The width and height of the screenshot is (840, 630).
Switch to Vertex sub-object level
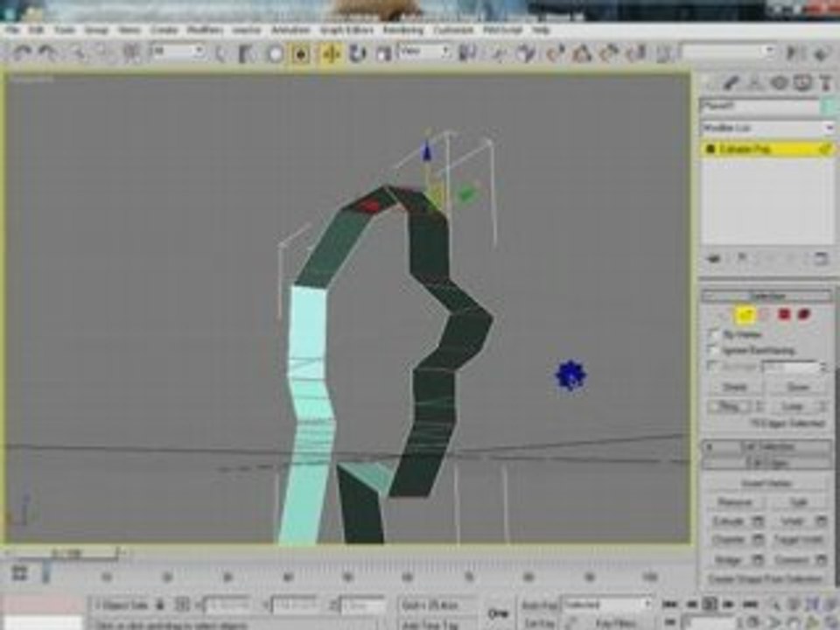(x=724, y=314)
